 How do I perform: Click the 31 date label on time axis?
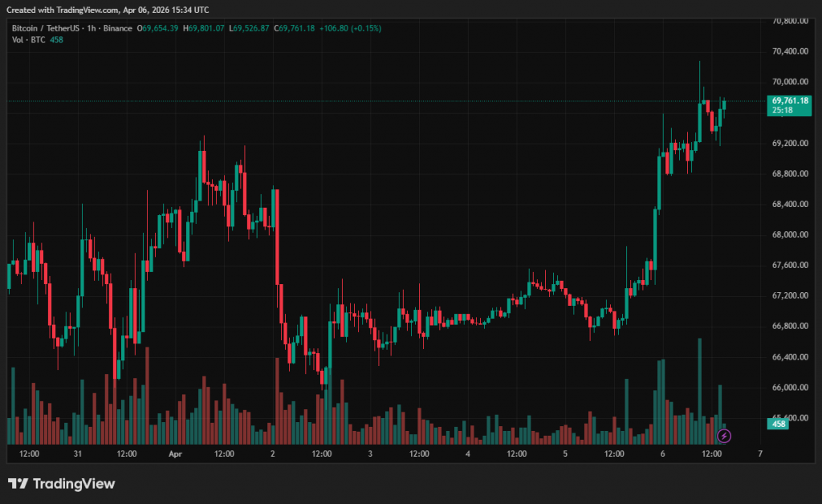tap(78, 454)
